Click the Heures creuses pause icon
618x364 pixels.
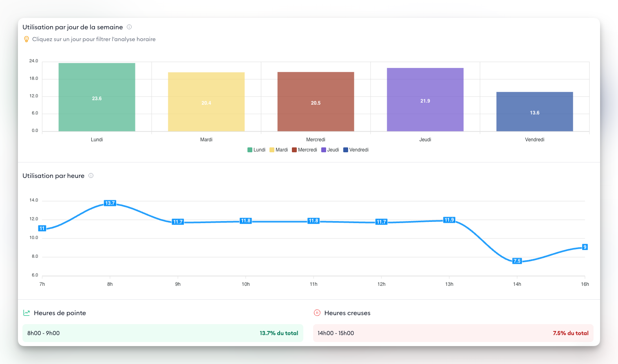coord(317,313)
